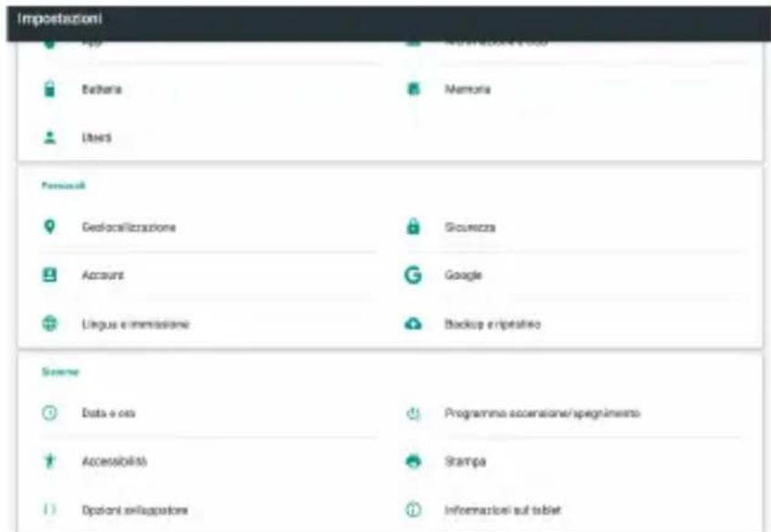Click the Impostazioni title bar text

point(59,19)
